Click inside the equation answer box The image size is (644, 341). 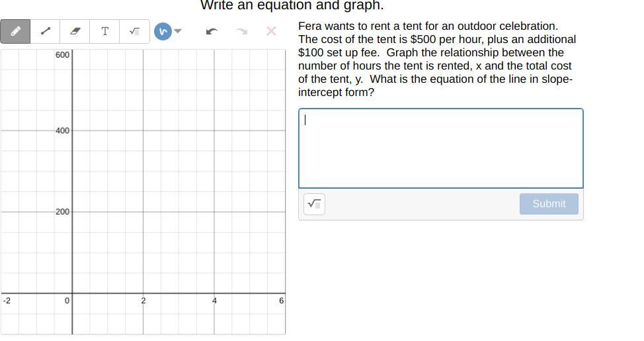click(x=440, y=148)
